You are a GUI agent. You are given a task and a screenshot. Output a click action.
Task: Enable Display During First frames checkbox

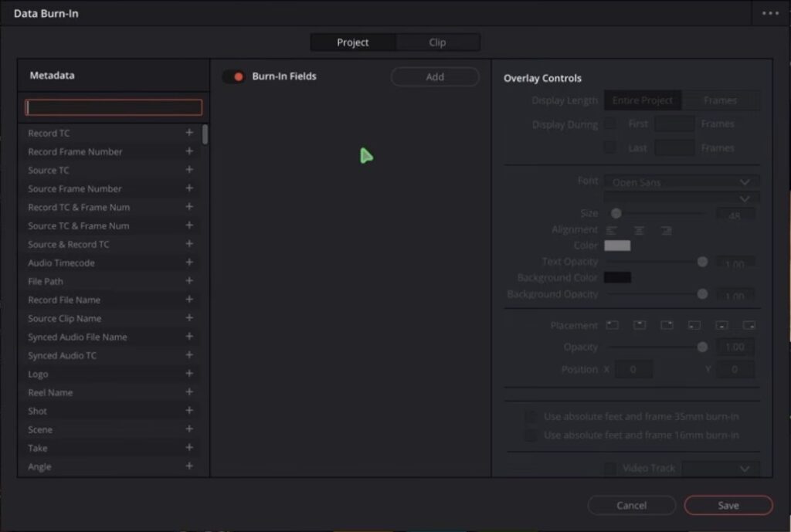[610, 124]
